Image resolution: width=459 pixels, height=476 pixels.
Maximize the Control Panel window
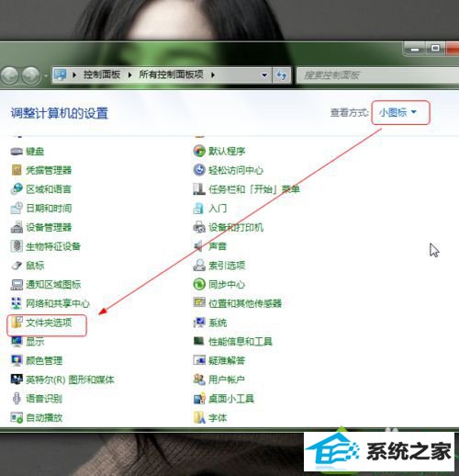[x=435, y=49]
